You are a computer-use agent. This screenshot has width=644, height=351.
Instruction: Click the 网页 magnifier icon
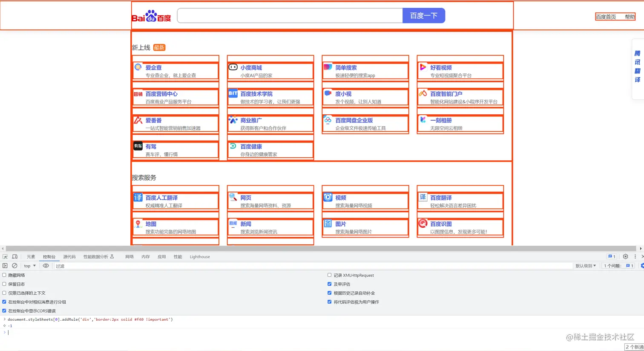tap(233, 197)
